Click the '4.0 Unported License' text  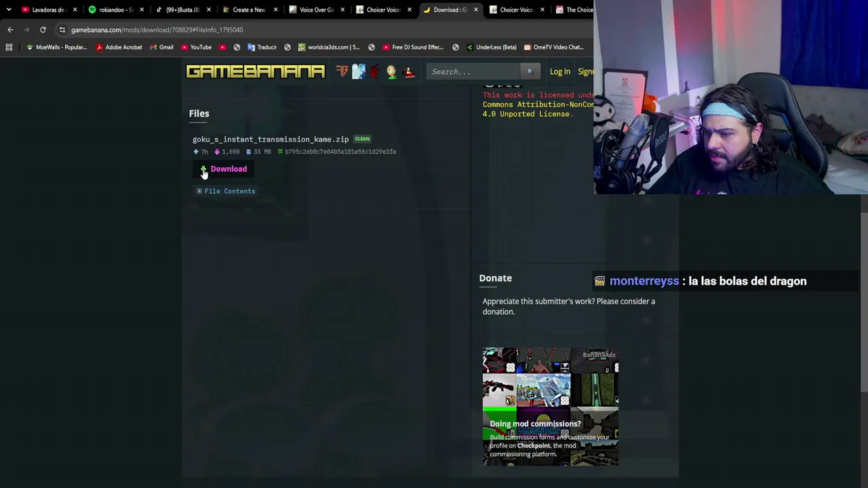[x=526, y=114]
